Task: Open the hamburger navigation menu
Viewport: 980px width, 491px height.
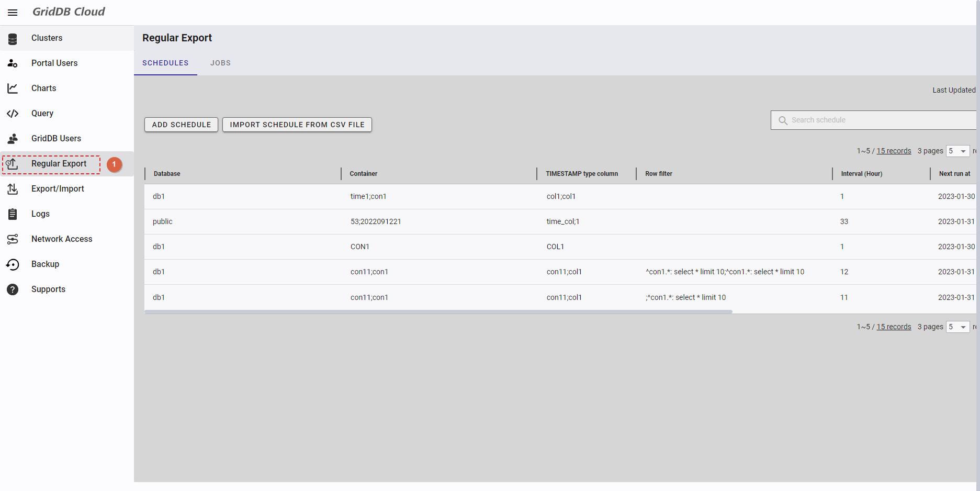Action: pyautogui.click(x=13, y=13)
